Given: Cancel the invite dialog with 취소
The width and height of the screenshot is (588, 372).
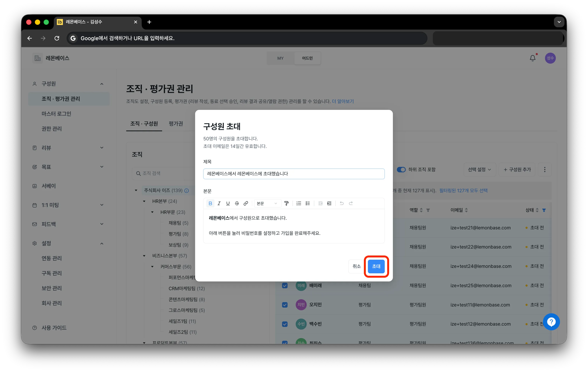Looking at the screenshot, I should (x=357, y=266).
